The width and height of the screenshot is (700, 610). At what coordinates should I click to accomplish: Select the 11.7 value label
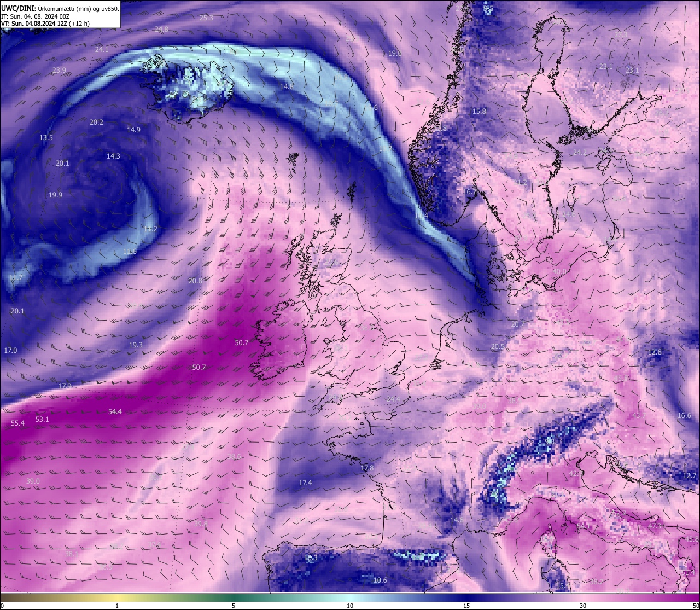click(x=16, y=277)
